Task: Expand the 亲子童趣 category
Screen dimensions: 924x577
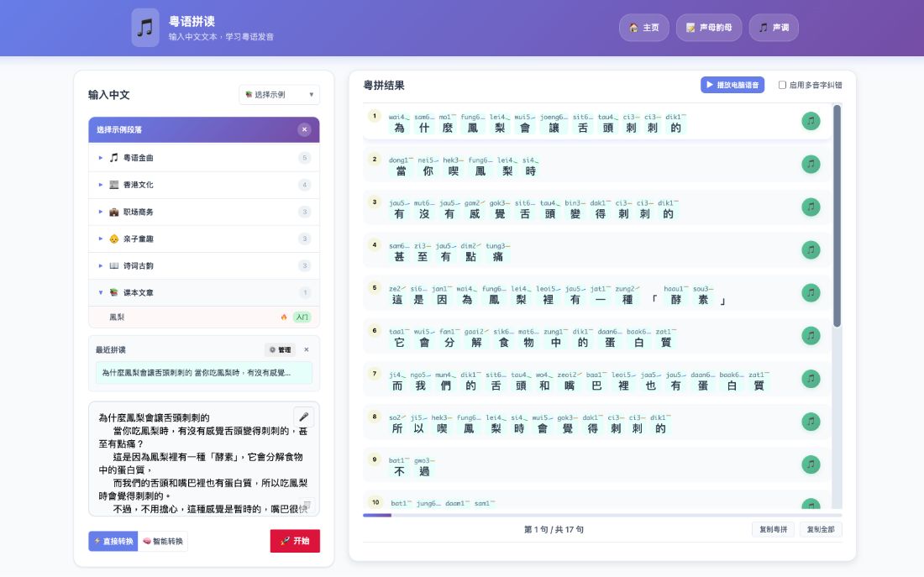Action: [204, 239]
